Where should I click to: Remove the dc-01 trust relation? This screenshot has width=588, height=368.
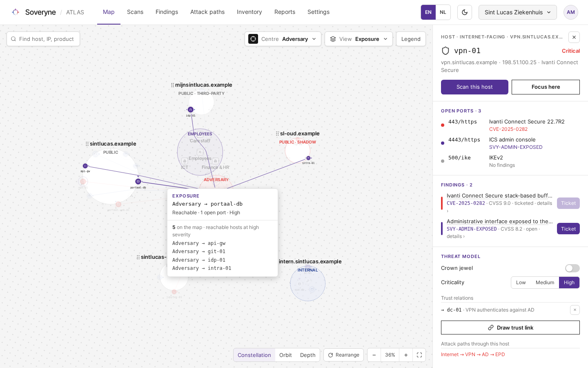(x=575, y=310)
